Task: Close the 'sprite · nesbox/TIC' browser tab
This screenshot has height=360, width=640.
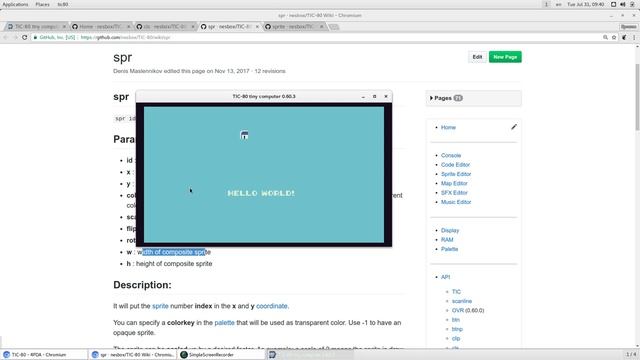Action: click(x=322, y=27)
